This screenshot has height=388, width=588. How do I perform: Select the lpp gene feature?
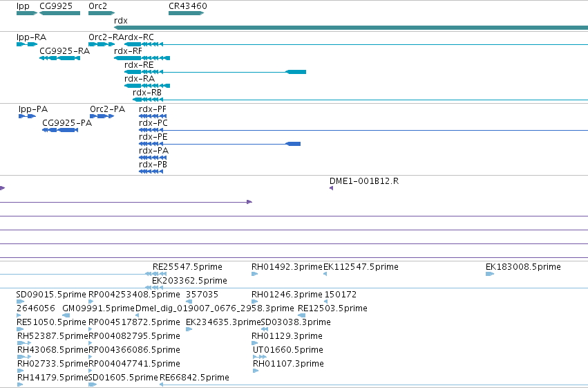coord(27,13)
